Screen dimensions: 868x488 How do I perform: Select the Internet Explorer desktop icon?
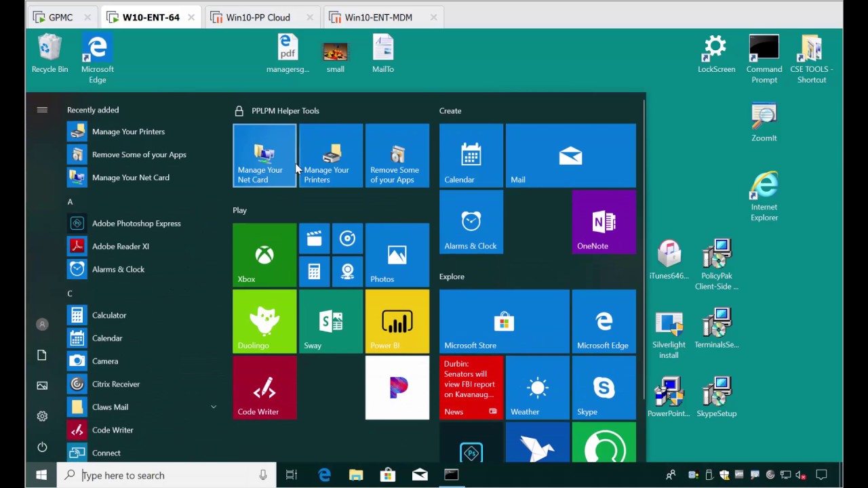(x=764, y=197)
